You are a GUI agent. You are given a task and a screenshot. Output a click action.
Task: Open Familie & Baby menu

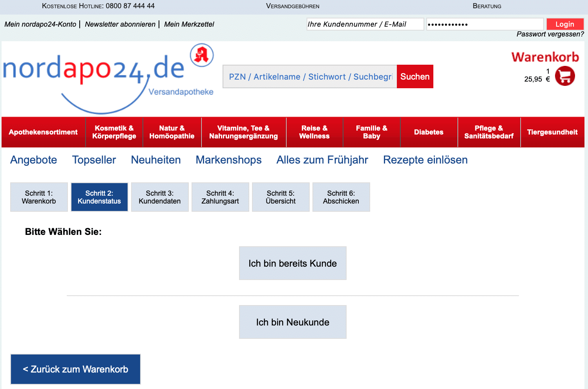(371, 132)
